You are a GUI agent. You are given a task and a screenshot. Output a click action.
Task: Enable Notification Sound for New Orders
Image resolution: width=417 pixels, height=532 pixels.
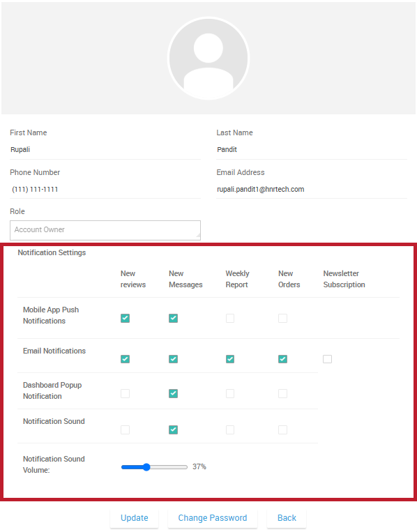[282, 430]
